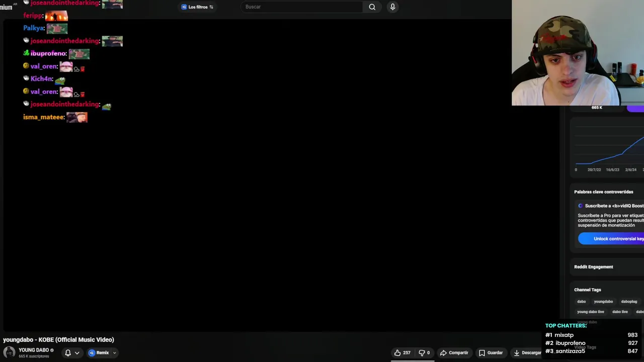Screen dimensions: 644x362
Task: Expand the chevron next to Remix
Action: pos(115,353)
